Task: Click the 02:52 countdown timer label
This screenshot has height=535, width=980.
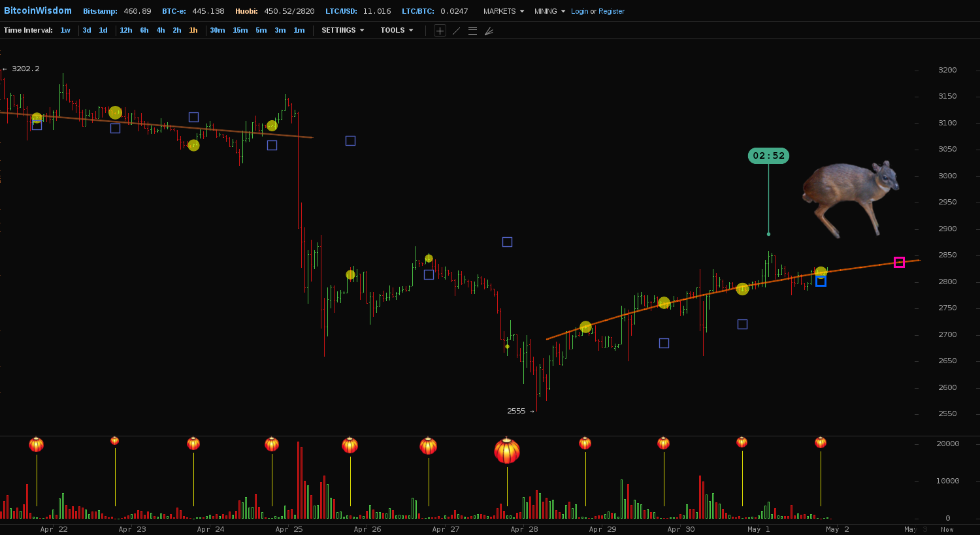Action: pyautogui.click(x=768, y=155)
